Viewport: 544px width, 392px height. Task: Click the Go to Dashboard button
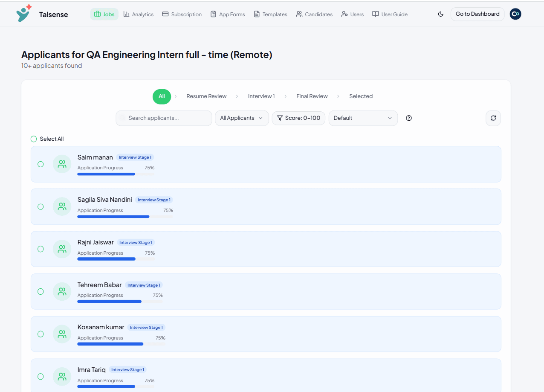[477, 14]
